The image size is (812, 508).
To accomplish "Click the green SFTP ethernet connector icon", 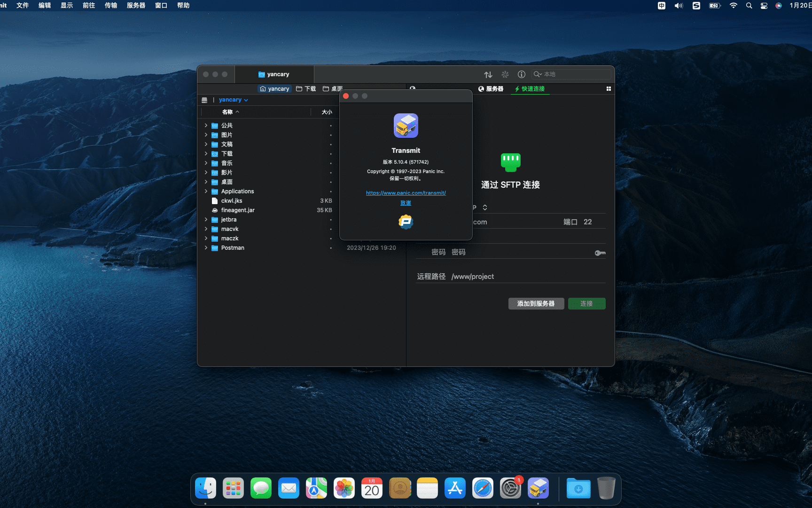I will (511, 162).
